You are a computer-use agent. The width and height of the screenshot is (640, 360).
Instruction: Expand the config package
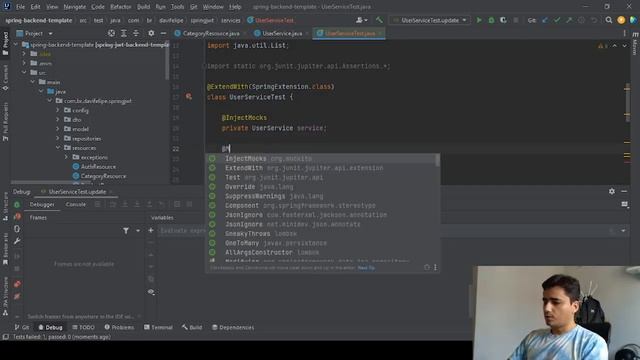click(x=58, y=110)
